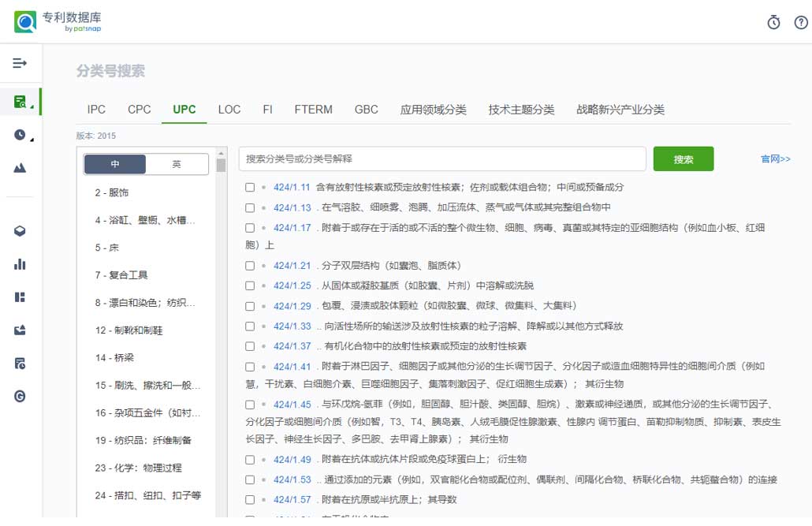Screen dimensions: 812x526
Task: Click the stopwatch icon in header
Action: pyautogui.click(x=773, y=22)
